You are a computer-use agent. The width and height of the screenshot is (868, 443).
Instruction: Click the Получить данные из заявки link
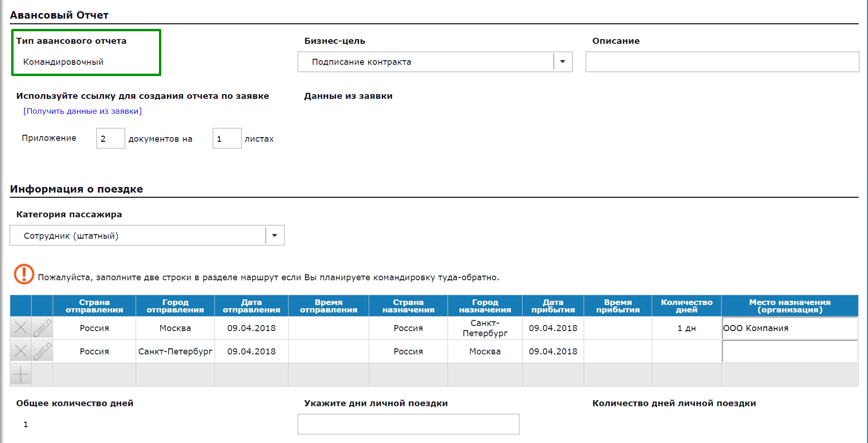[x=83, y=111]
